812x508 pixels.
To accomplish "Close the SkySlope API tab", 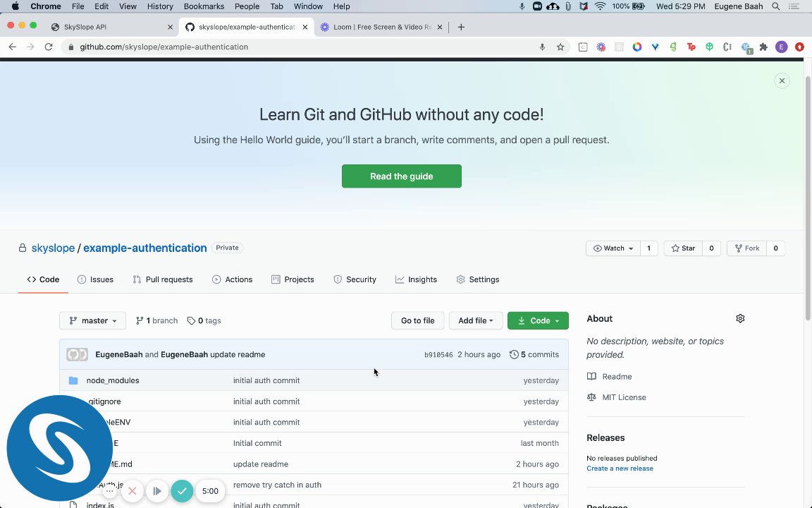I will (x=170, y=27).
